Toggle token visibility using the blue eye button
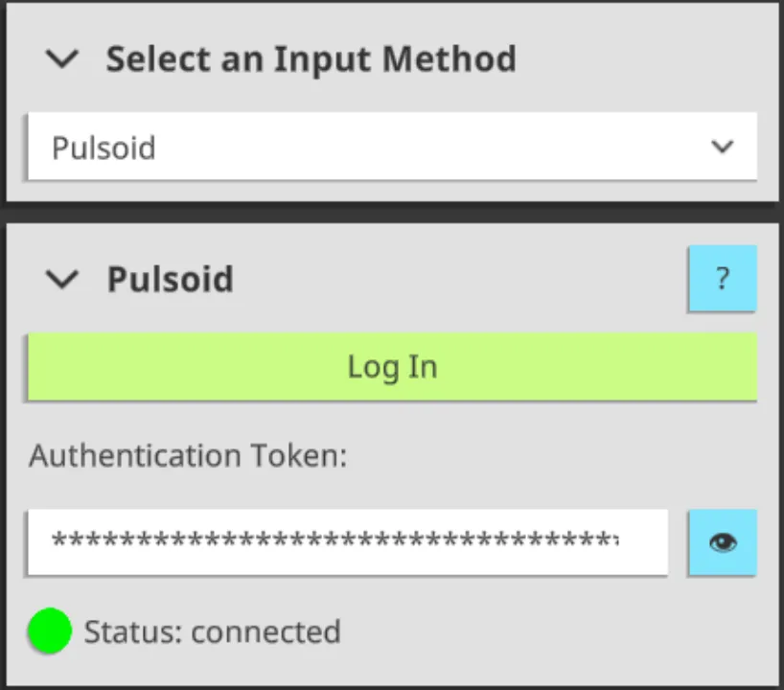Viewport: 784px width, 690px height. 723,542
